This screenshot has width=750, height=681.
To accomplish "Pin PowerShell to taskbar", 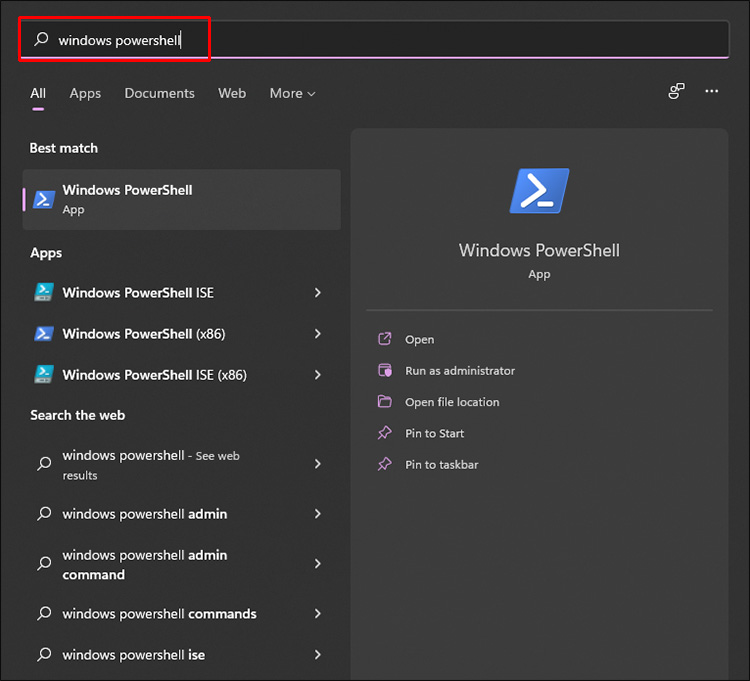I will 441,465.
